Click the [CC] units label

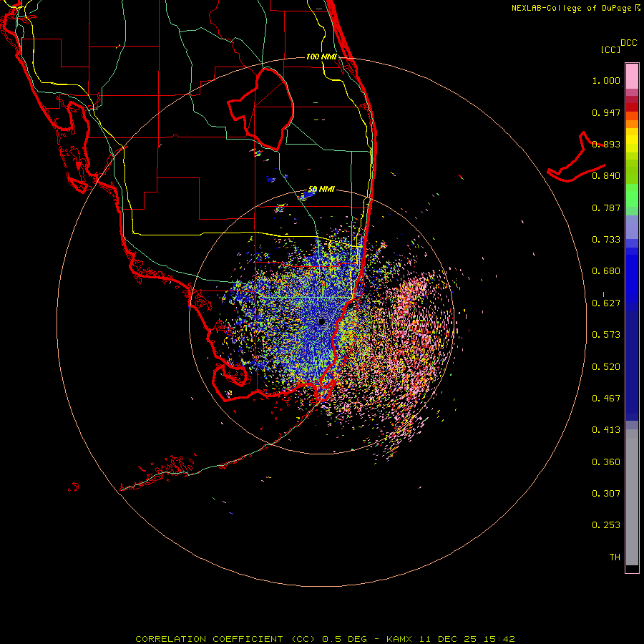click(610, 49)
